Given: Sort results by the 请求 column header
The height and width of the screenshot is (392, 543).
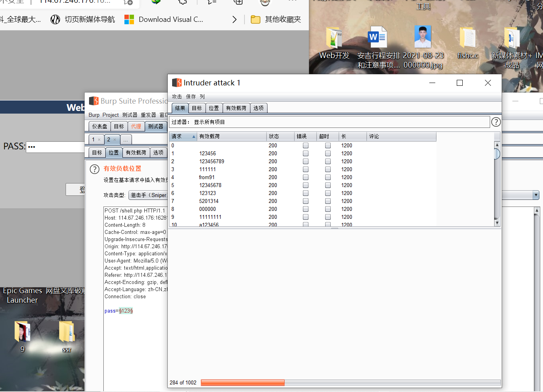Looking at the screenshot, I should coord(183,136).
